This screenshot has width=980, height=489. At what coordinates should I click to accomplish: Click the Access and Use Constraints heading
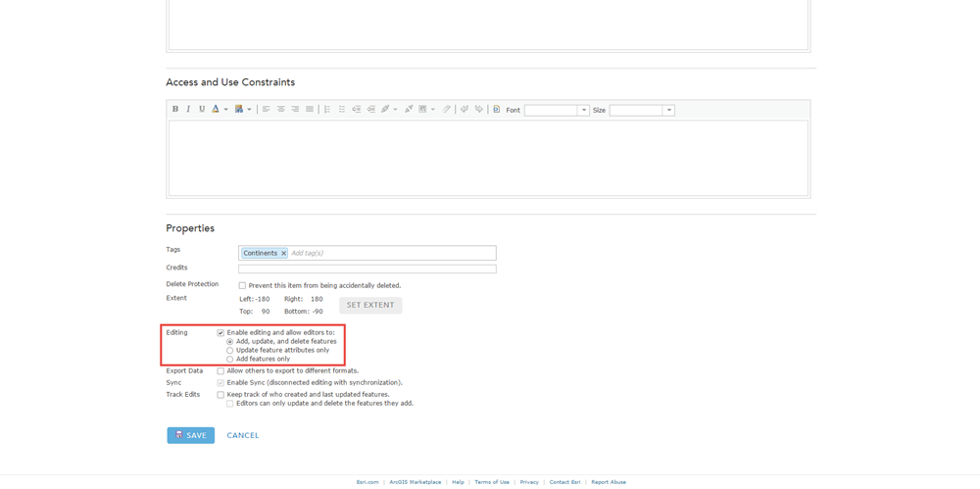point(230,82)
